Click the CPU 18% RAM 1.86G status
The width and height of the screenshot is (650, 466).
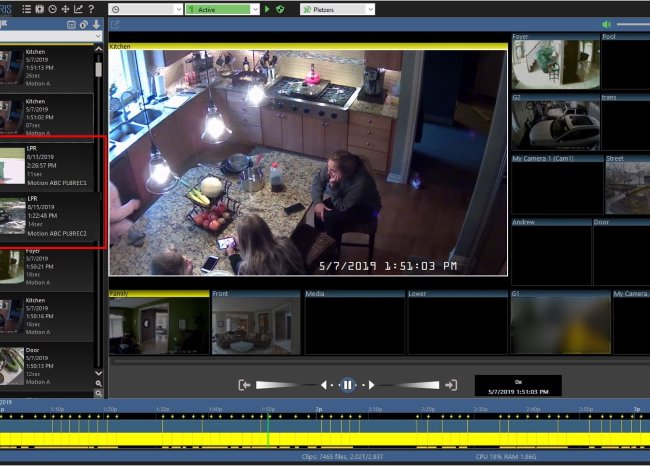point(506,457)
